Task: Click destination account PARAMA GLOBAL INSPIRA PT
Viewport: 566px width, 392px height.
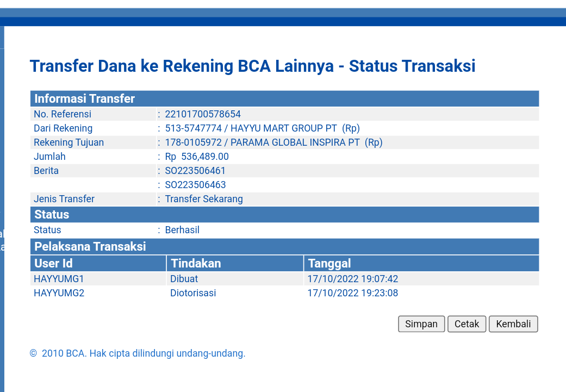Action: [x=273, y=142]
